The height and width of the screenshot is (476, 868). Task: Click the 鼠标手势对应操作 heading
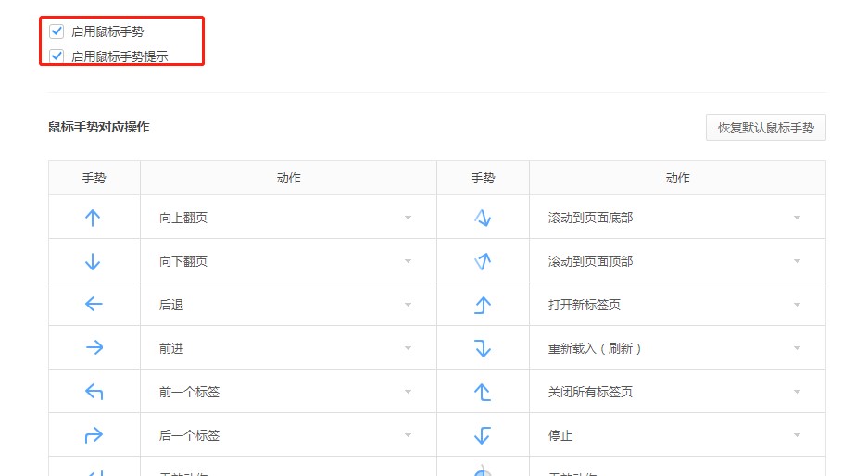pyautogui.click(x=98, y=127)
